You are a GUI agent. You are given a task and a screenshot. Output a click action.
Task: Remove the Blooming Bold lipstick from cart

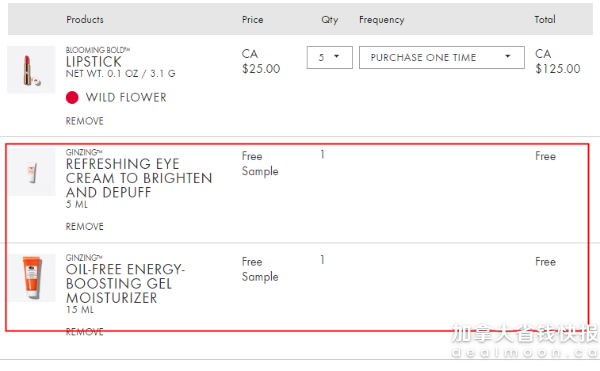pos(85,121)
